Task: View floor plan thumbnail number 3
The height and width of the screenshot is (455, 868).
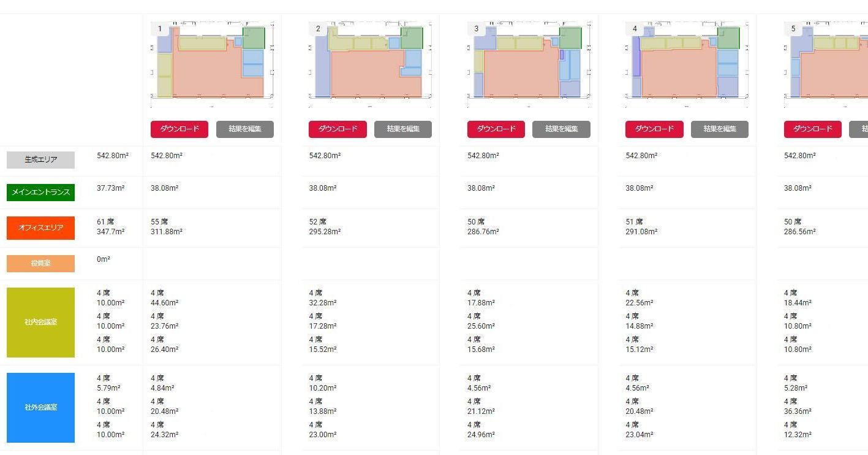Action: [528, 63]
